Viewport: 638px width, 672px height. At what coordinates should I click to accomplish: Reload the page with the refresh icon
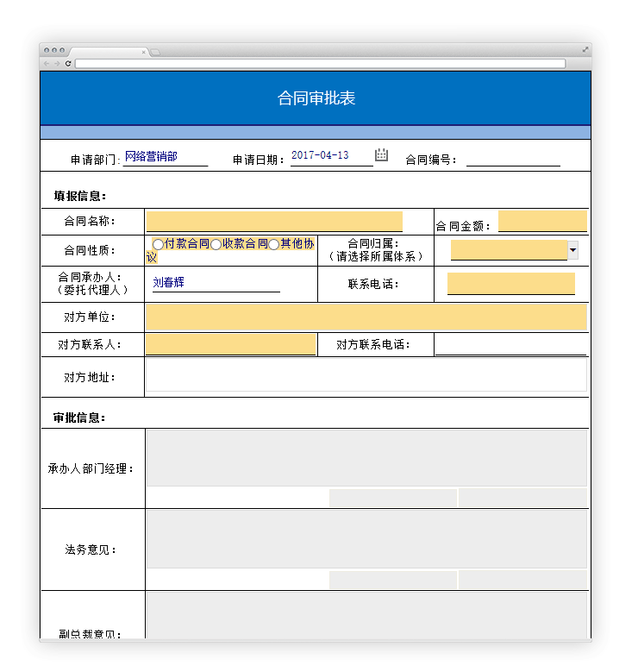tap(68, 64)
